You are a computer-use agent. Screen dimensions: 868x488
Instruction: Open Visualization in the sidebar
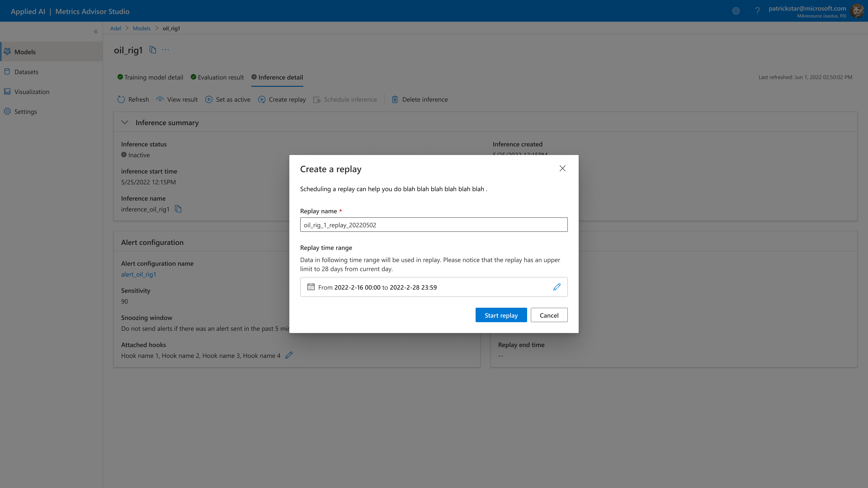tap(32, 91)
